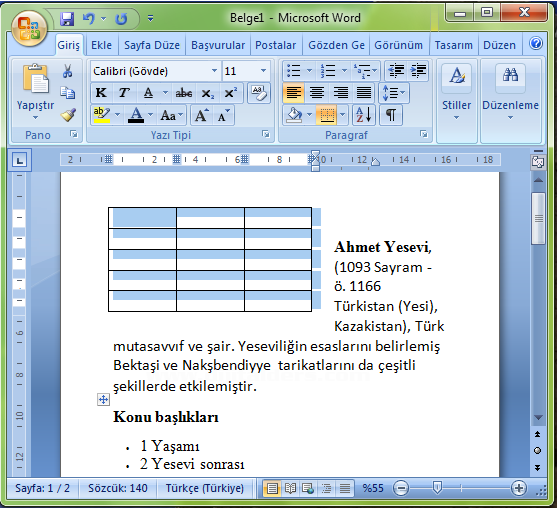The image size is (557, 508).
Task: Click the vertical scrollbar thumb
Action: pos(538,218)
